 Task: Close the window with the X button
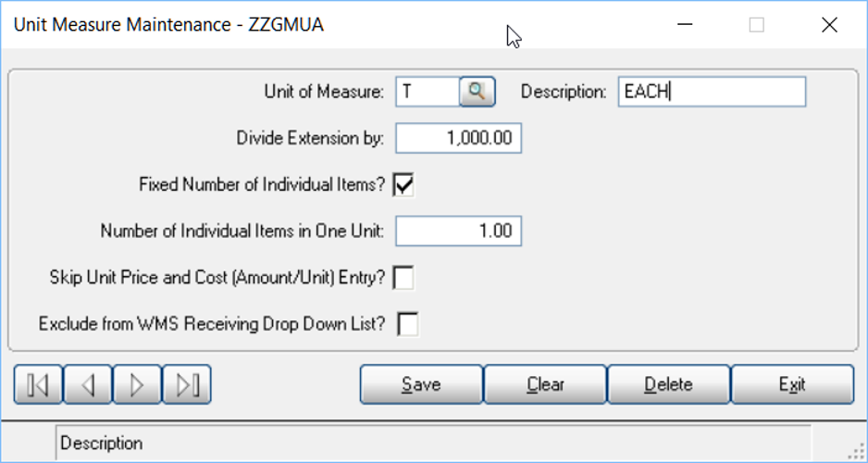coord(829,25)
